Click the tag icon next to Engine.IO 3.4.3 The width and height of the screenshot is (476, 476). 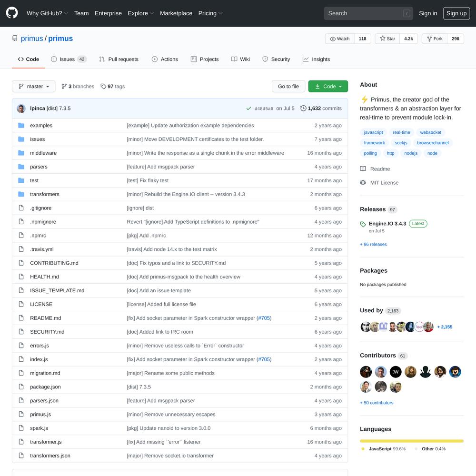click(363, 224)
